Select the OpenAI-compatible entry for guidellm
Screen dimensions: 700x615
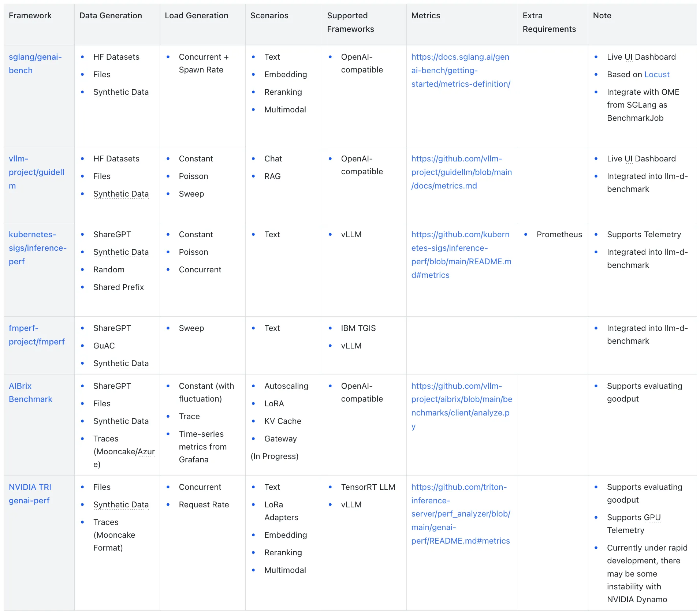pos(362,165)
